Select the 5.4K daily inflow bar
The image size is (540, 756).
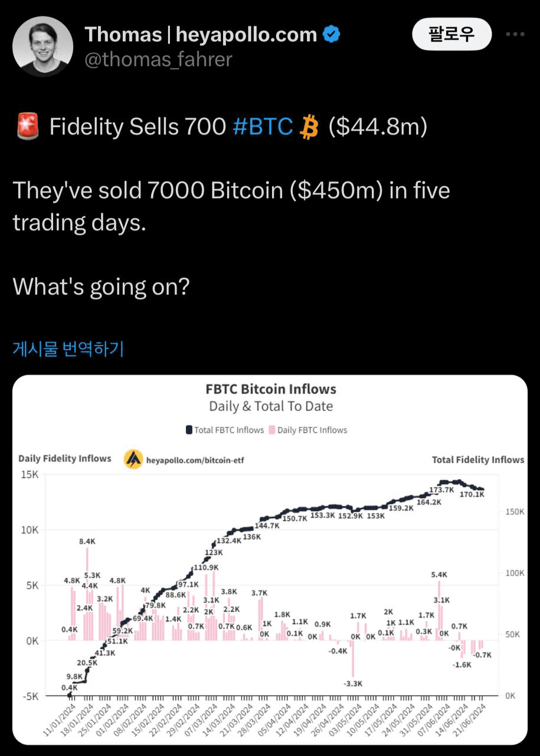point(439,610)
